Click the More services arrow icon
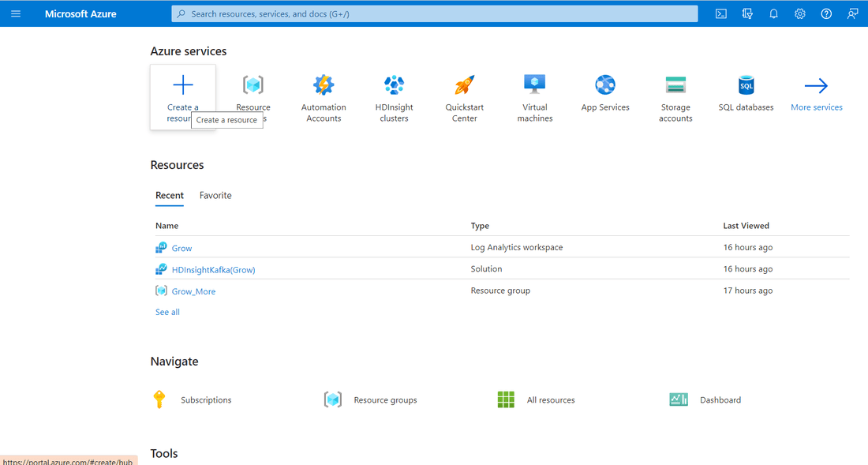The image size is (868, 465). (x=816, y=86)
